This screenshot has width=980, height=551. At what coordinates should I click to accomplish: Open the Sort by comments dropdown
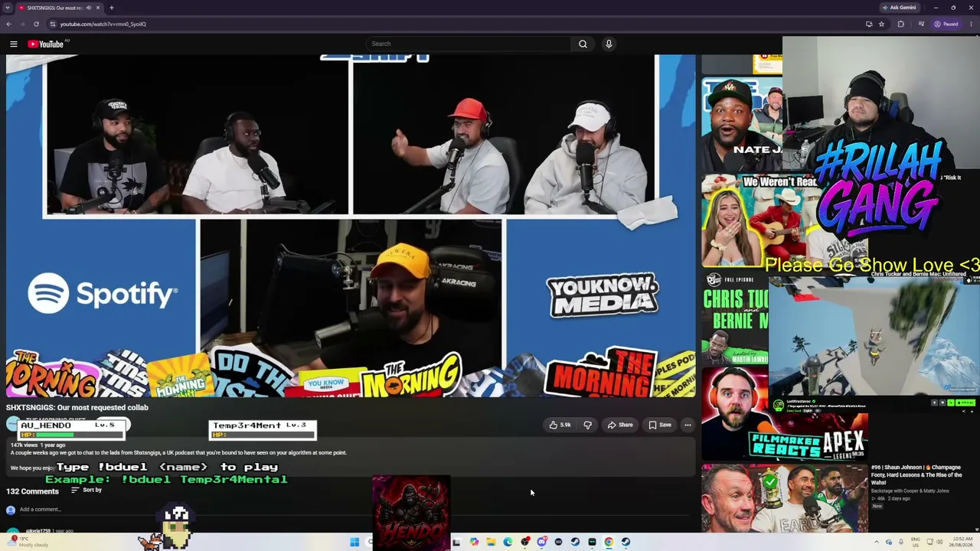click(x=87, y=490)
